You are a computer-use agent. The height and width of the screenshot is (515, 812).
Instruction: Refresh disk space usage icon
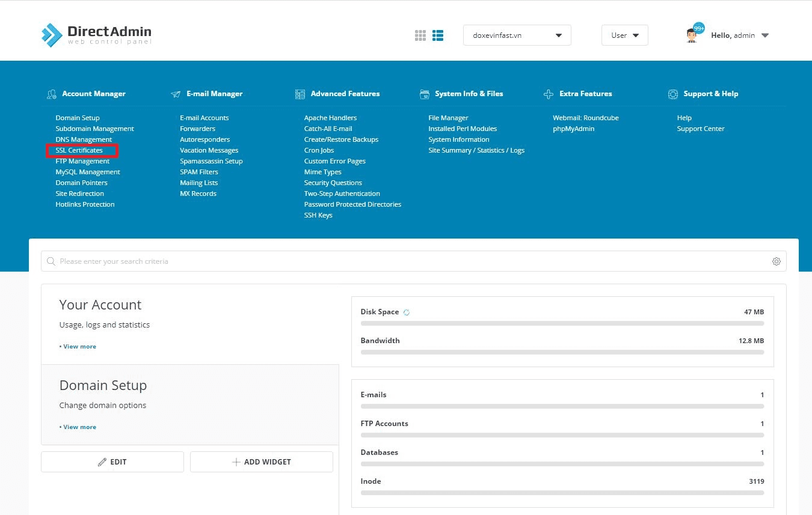(x=407, y=312)
